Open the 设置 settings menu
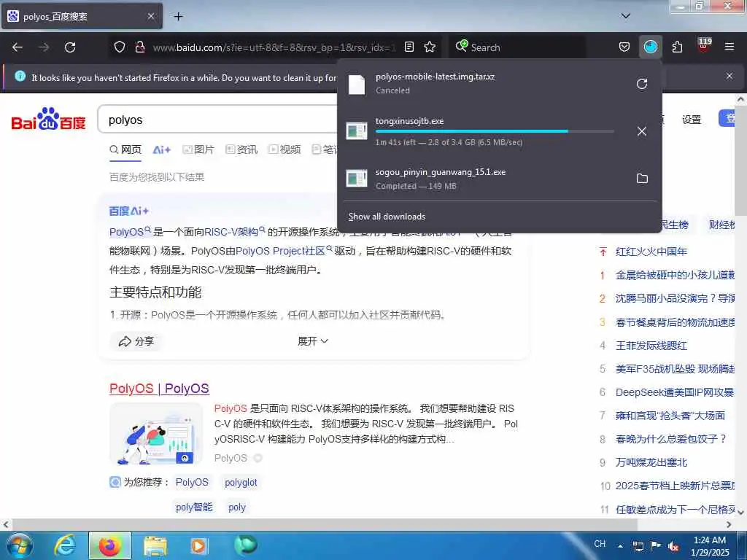 [x=692, y=120]
